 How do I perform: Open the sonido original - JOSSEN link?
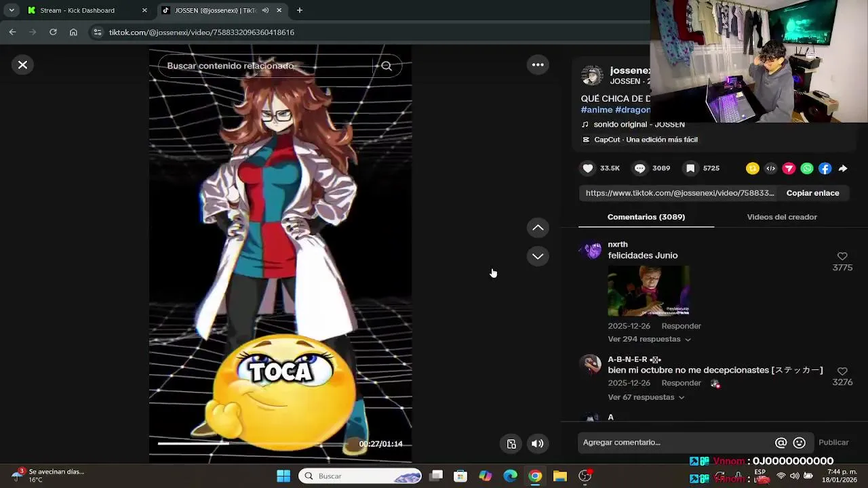point(639,125)
